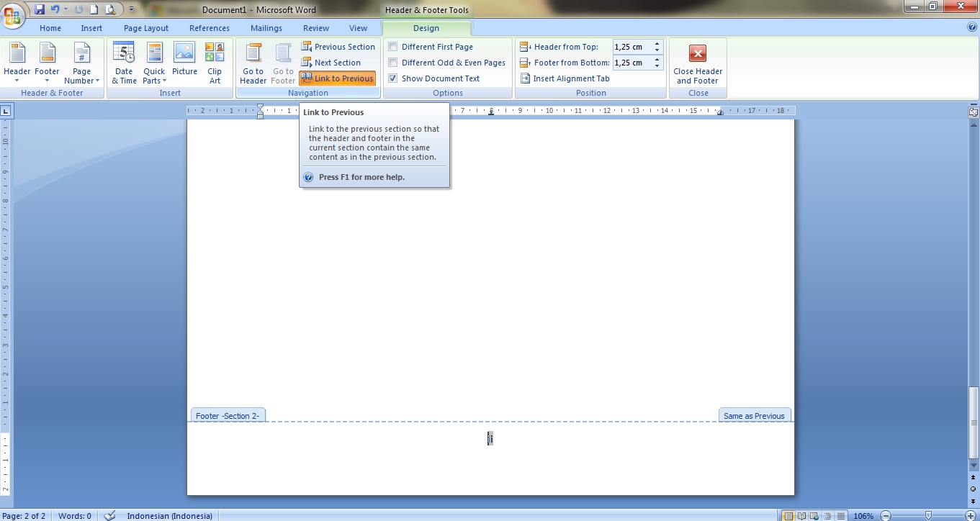Insert Clip Art

point(215,64)
